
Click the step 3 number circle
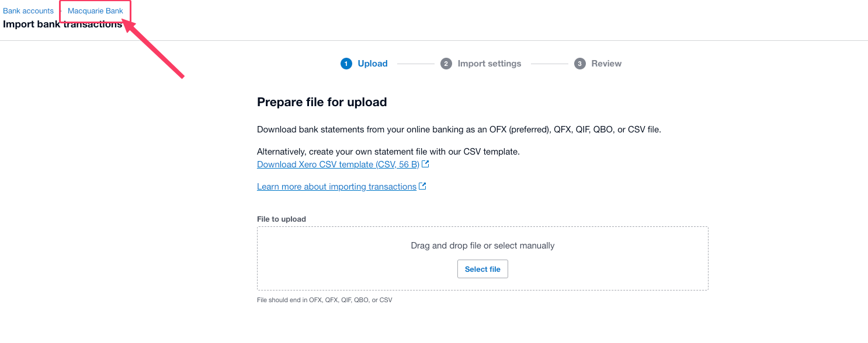[580, 64]
